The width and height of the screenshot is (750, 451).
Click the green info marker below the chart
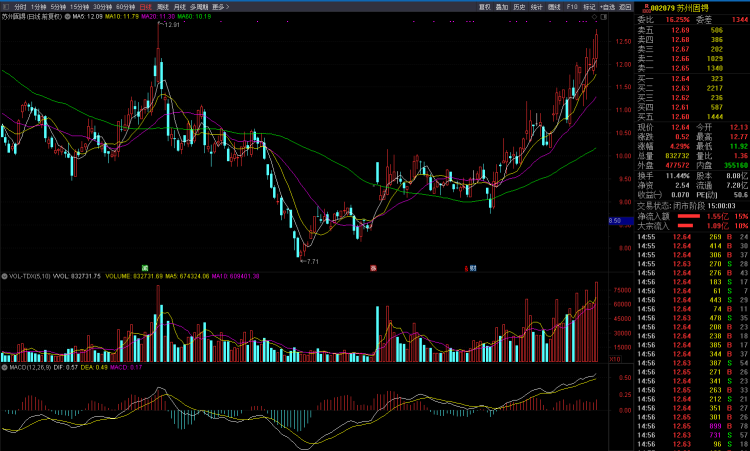pyautogui.click(x=144, y=268)
